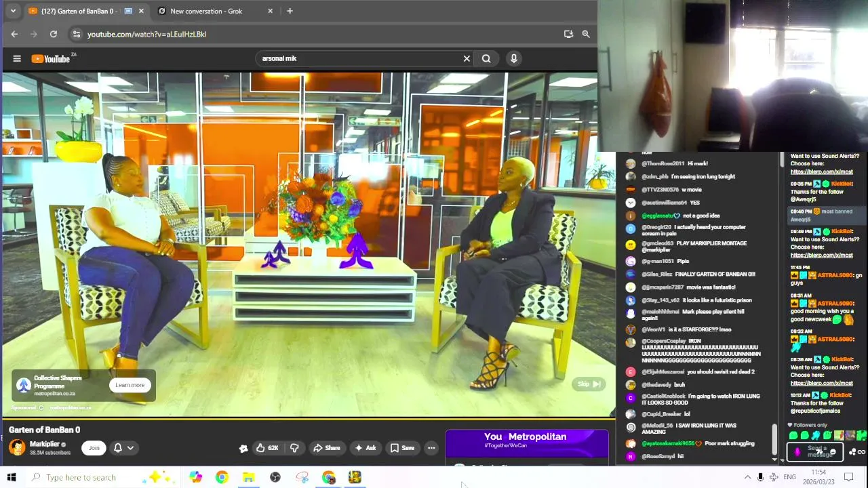Viewport: 868px width, 488px height.
Task: Open the Collective Shapers Programme ad logo
Action: tap(24, 385)
